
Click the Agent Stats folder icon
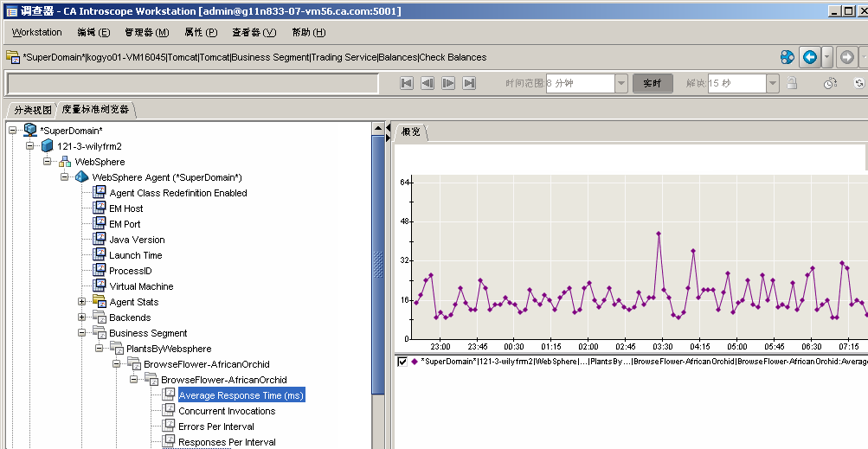tap(100, 302)
